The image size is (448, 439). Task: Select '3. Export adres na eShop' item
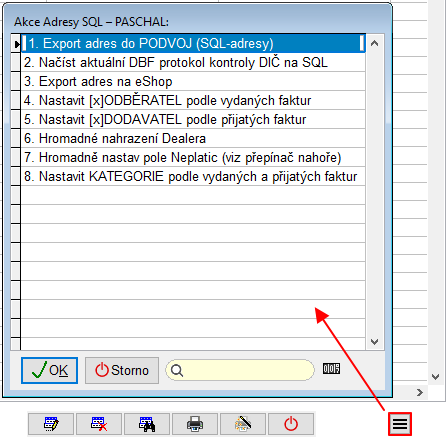[x=193, y=81]
